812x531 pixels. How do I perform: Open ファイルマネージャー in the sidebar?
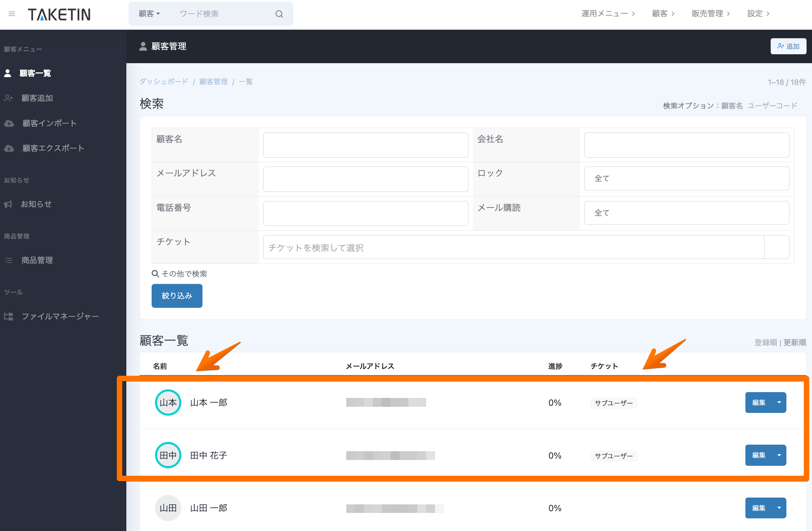(60, 316)
